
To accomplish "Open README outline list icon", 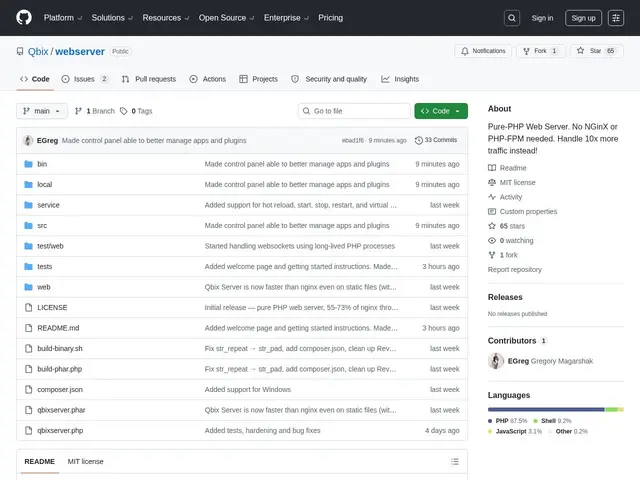I will 455,462.
